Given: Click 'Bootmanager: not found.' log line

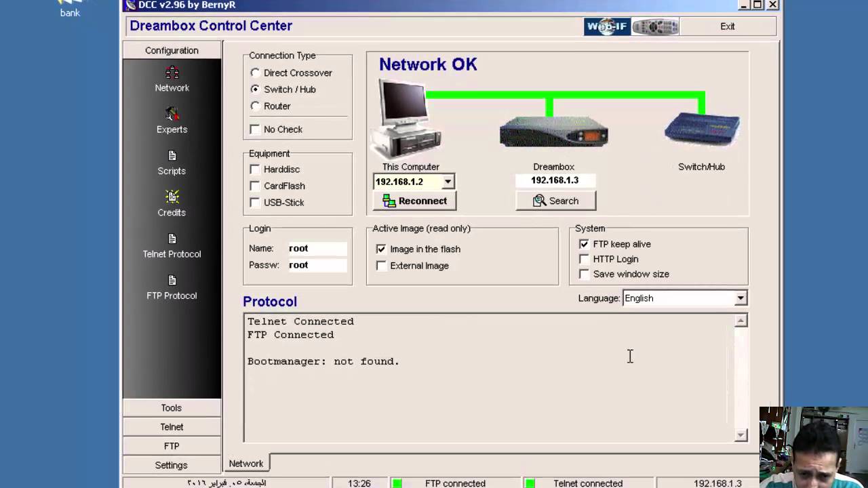Looking at the screenshot, I should coord(323,361).
